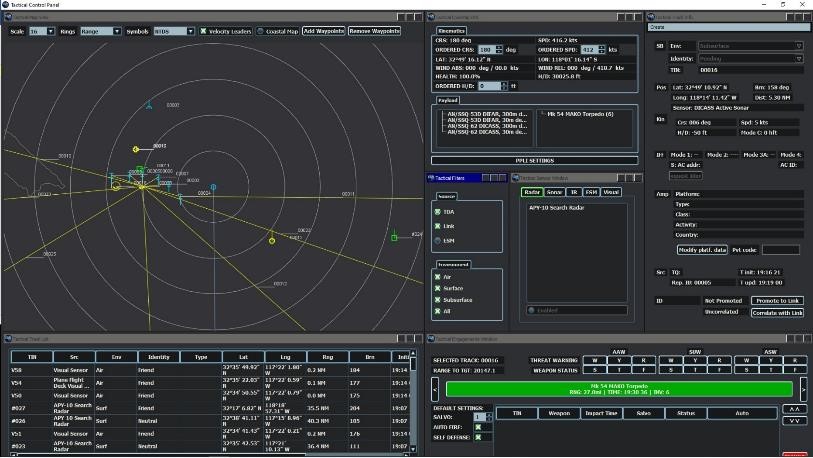The width and height of the screenshot is (813, 458).
Task: Select the #027 APY-10 Search Radar row
Action: [x=210, y=408]
